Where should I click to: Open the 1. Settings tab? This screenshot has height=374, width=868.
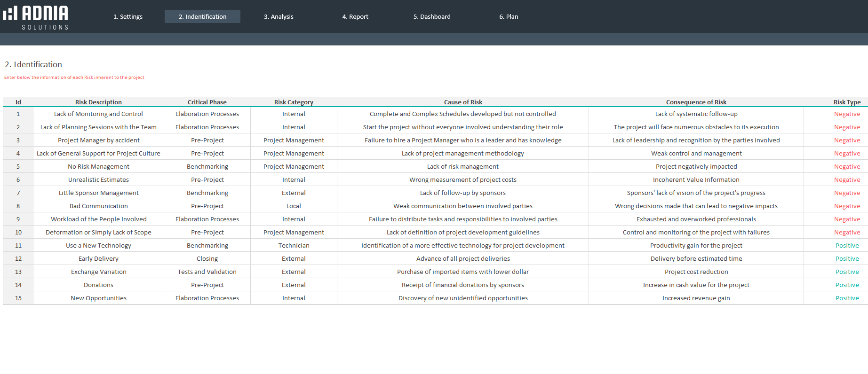127,16
